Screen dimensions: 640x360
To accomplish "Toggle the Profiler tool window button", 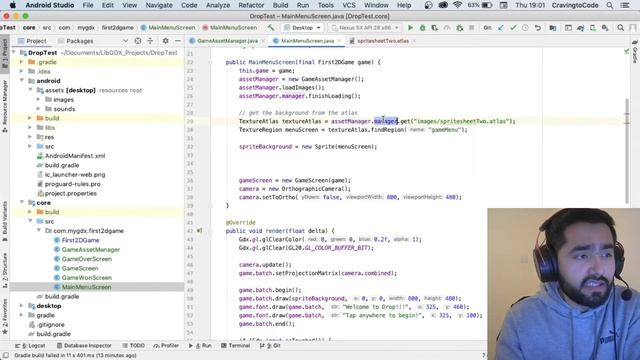I will (166, 346).
